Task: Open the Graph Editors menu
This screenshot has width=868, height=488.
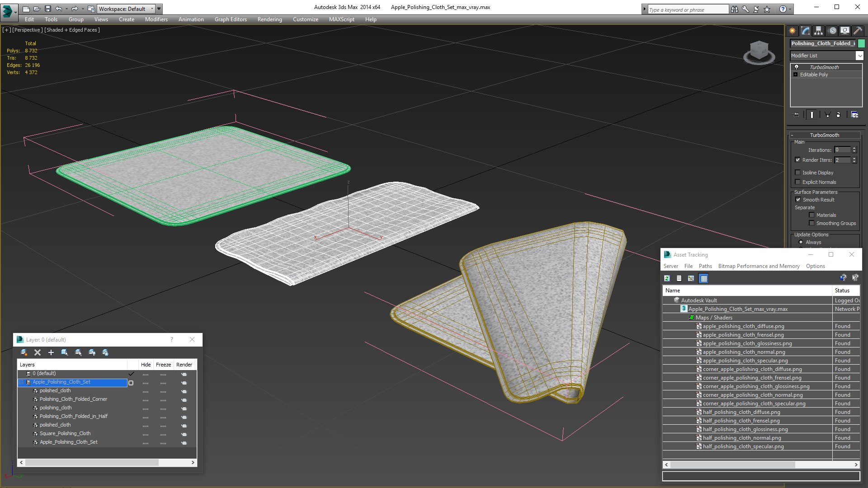Action: [x=231, y=19]
